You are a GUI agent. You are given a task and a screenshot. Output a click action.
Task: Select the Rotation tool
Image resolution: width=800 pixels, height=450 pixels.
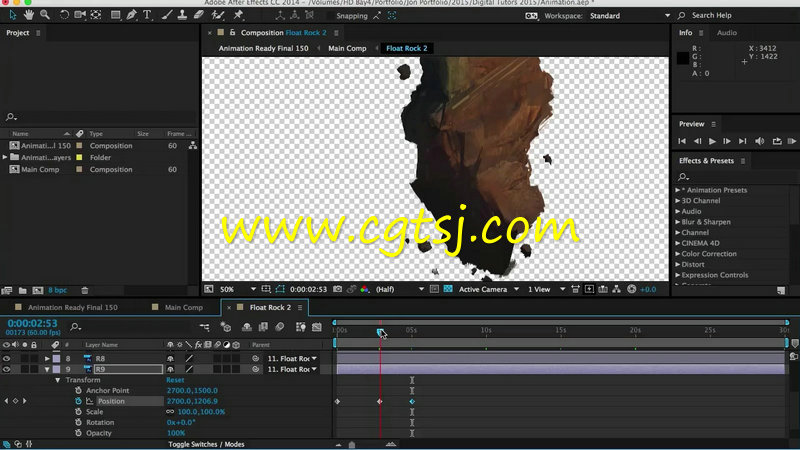pos(64,15)
